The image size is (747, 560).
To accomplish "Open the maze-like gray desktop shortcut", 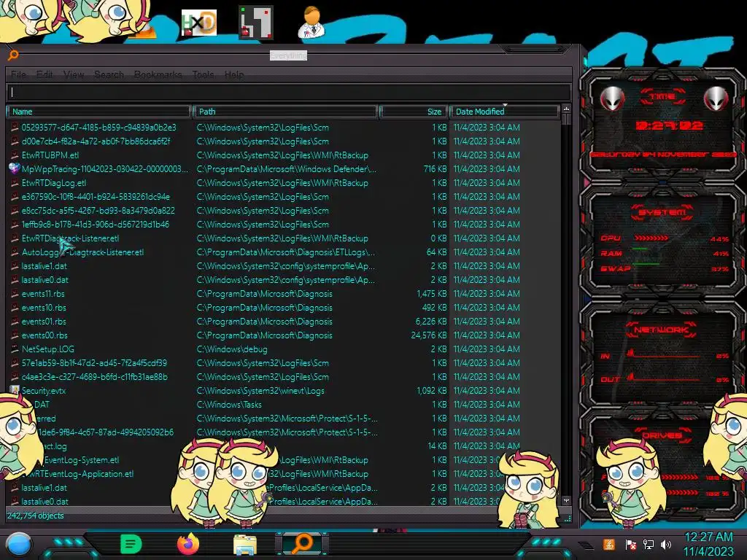I will [x=256, y=23].
